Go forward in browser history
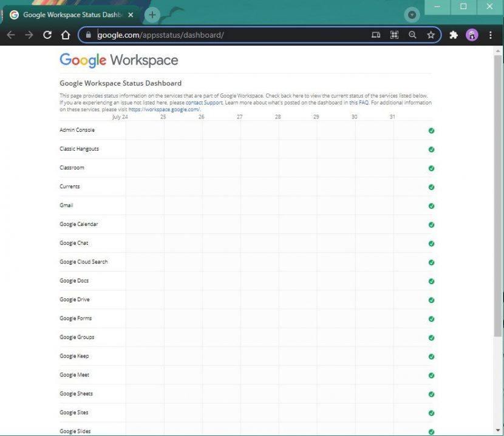The image size is (504, 436). (x=29, y=35)
